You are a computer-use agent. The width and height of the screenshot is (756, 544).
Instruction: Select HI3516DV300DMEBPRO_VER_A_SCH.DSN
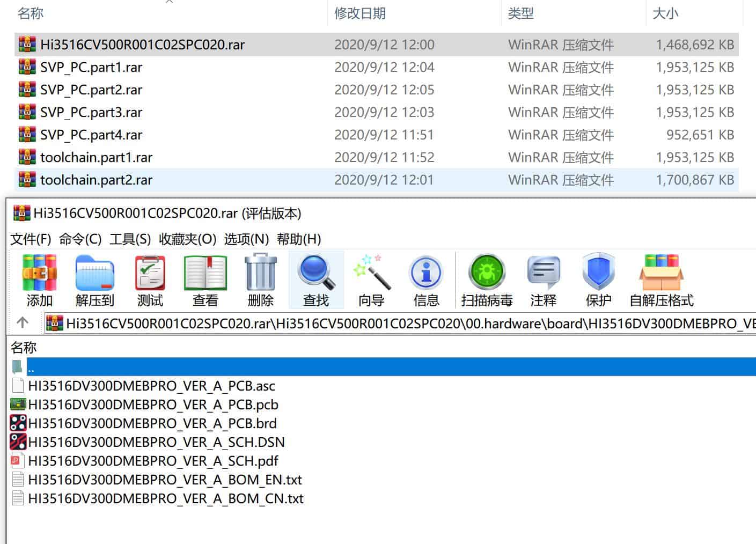pos(156,442)
